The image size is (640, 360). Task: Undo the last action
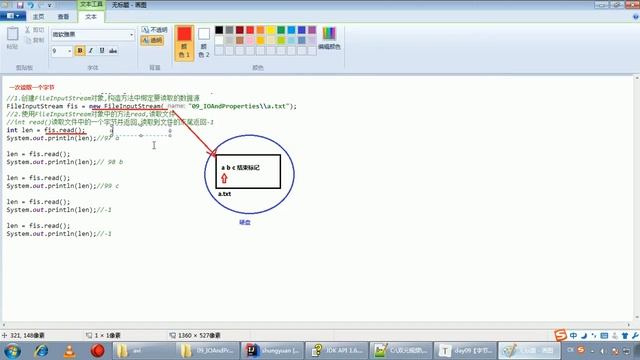pos(31,5)
